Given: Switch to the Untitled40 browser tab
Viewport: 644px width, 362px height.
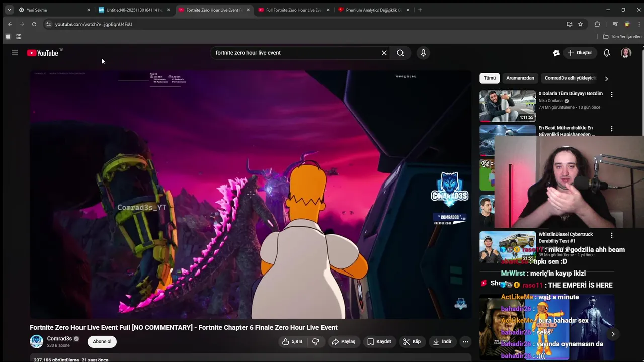Looking at the screenshot, I should [134, 10].
